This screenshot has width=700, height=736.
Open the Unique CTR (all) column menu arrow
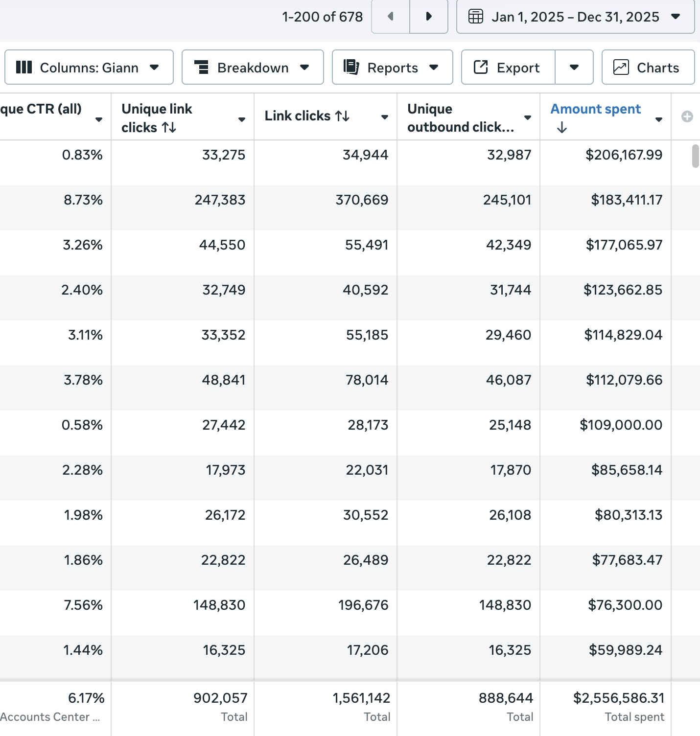tap(99, 119)
